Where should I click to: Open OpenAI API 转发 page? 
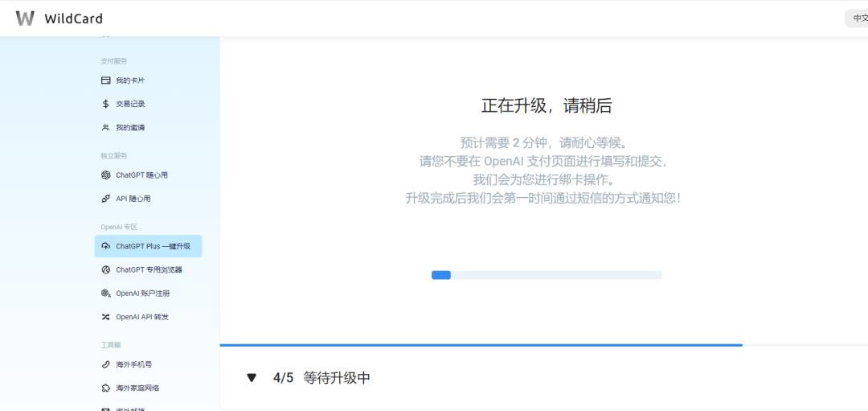click(142, 317)
